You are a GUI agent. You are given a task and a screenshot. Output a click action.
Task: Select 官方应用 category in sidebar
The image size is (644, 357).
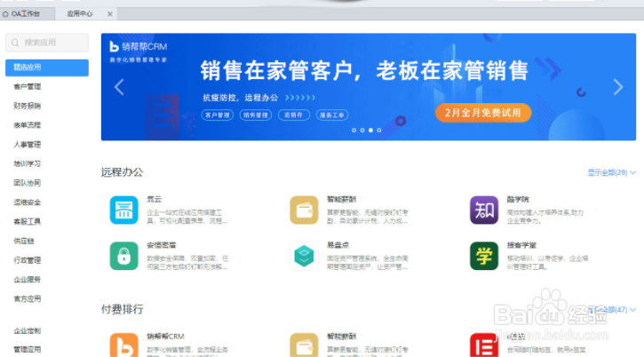coord(28,299)
